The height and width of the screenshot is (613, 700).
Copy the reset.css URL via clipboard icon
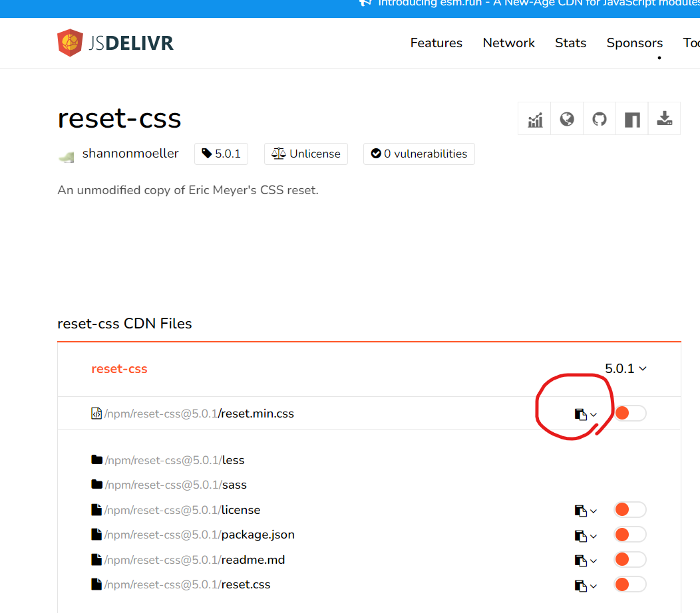[x=580, y=586]
